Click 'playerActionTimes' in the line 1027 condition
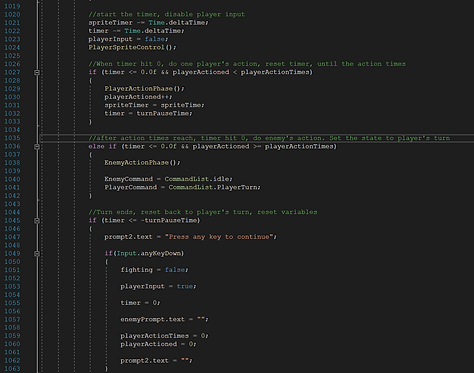 (275, 72)
